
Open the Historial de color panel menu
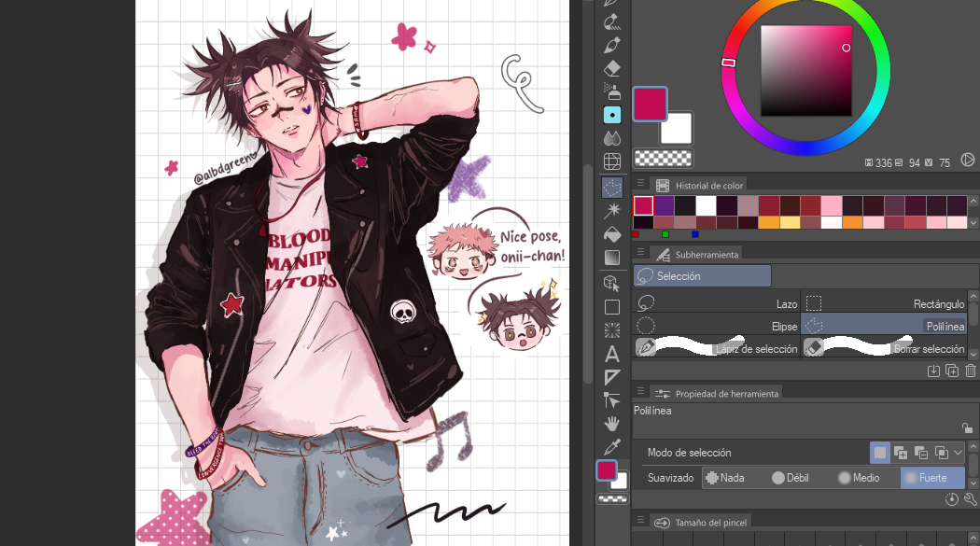[x=640, y=183]
